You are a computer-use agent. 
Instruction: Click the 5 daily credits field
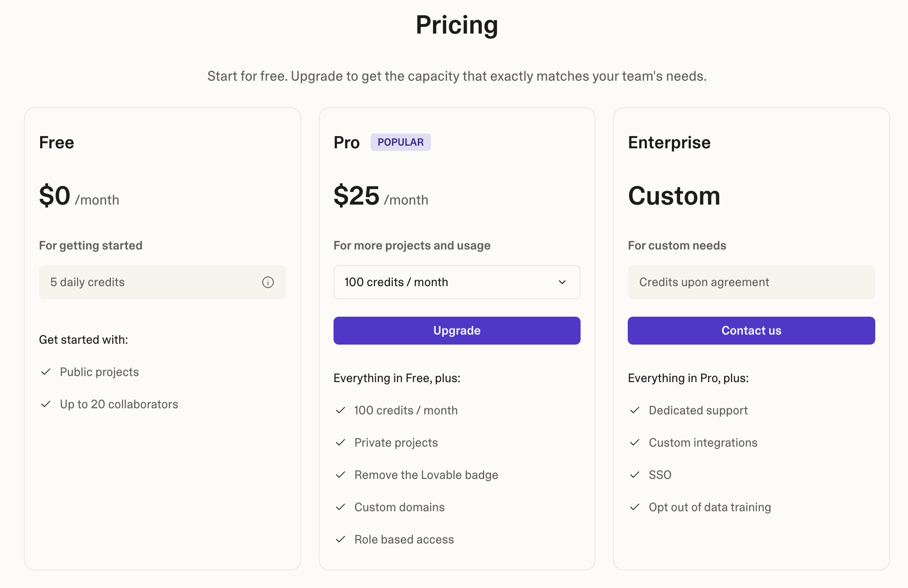tap(162, 282)
